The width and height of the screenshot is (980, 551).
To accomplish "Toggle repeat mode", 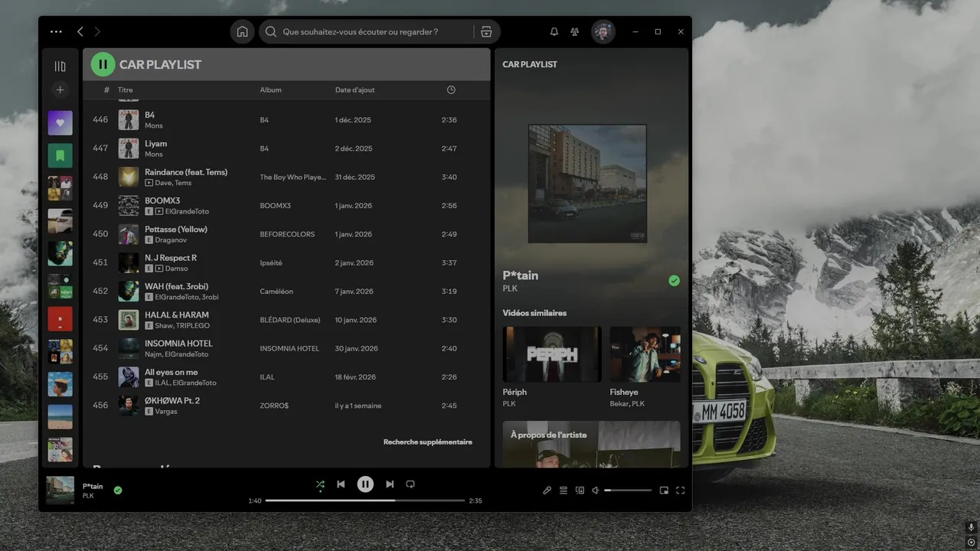I will 410,484.
